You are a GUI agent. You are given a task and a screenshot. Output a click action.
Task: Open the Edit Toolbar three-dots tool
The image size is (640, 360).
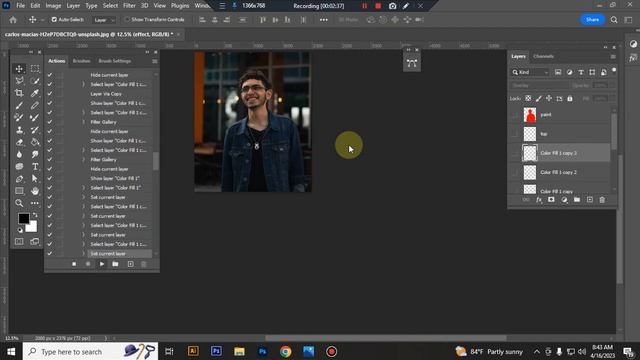coord(35,203)
